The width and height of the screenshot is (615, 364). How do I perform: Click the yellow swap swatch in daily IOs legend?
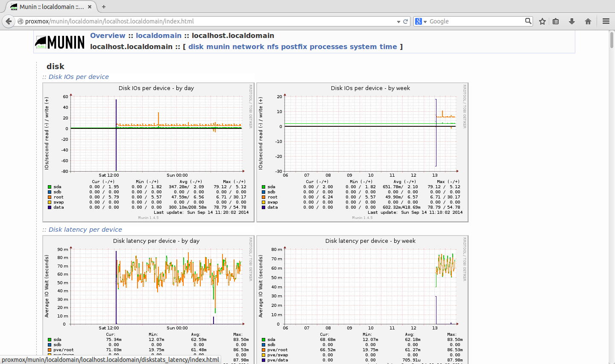50,202
